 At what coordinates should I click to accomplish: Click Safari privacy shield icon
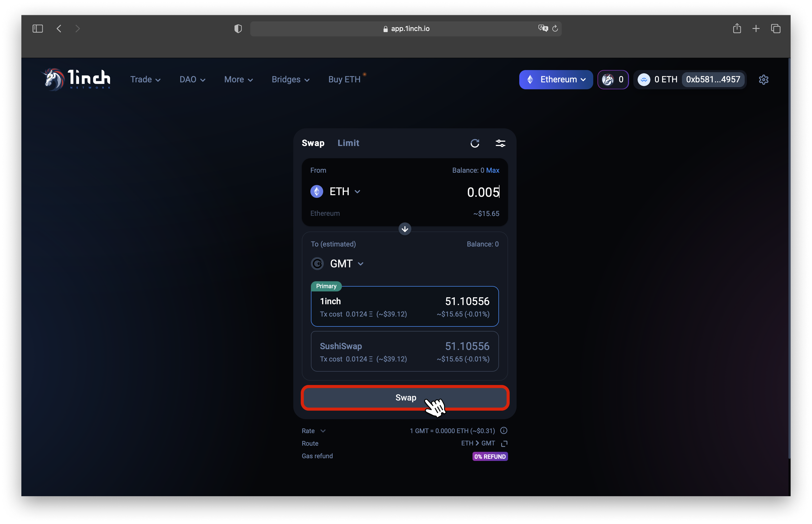pyautogui.click(x=238, y=29)
